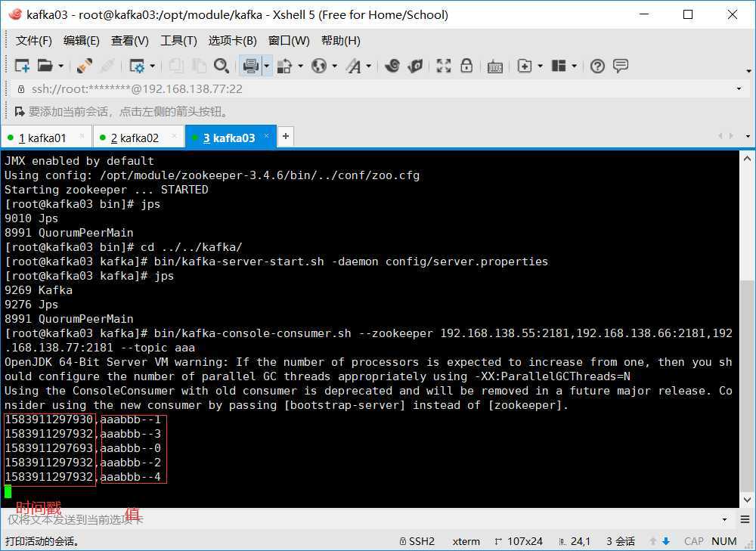The width and height of the screenshot is (756, 551).
Task: Click the compose bar text input
Action: pos(361,519)
